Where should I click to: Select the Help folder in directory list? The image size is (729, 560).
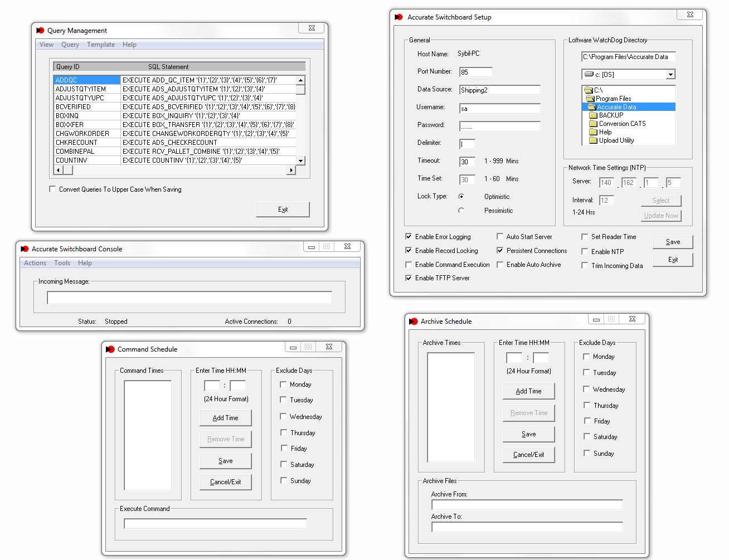(x=601, y=132)
